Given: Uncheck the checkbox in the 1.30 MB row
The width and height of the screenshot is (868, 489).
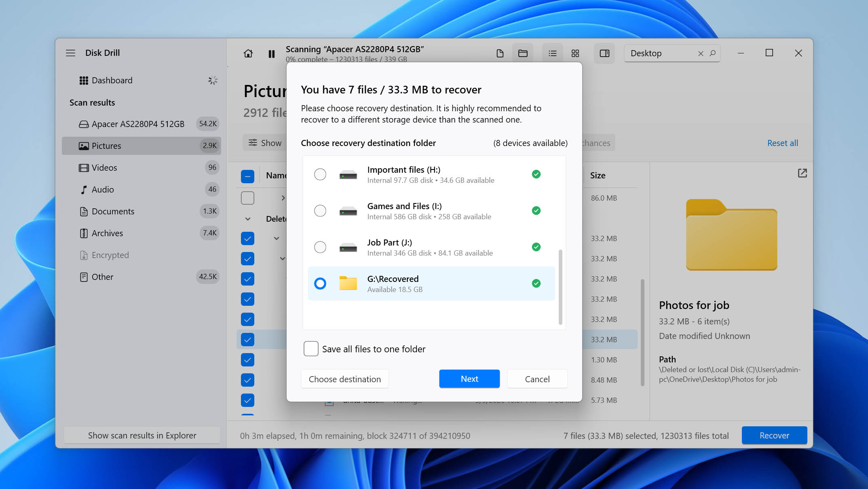Looking at the screenshot, I should [247, 360].
